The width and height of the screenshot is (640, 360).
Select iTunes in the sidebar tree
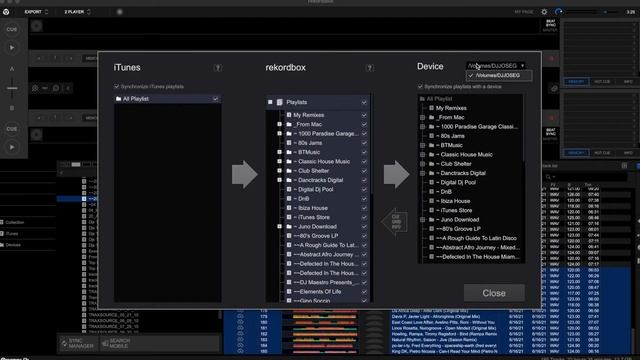[12, 234]
